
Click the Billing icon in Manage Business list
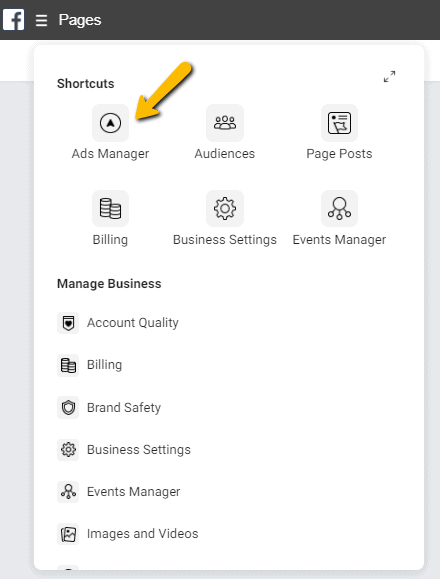[x=68, y=365]
